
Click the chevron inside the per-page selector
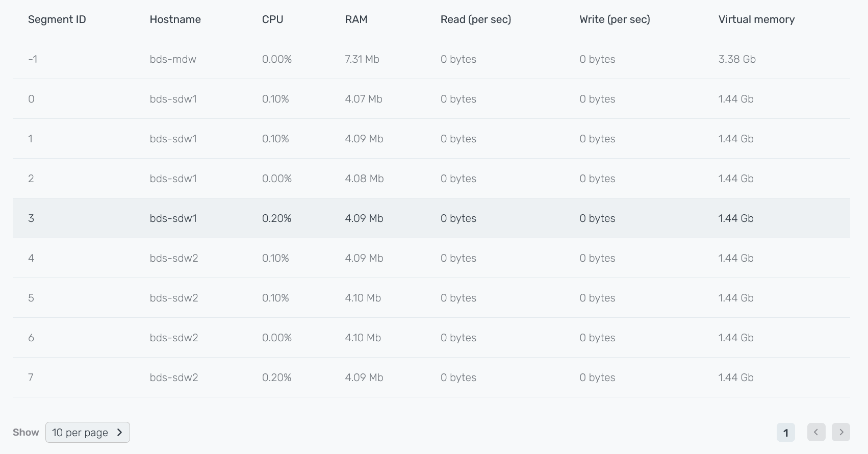pyautogui.click(x=119, y=432)
